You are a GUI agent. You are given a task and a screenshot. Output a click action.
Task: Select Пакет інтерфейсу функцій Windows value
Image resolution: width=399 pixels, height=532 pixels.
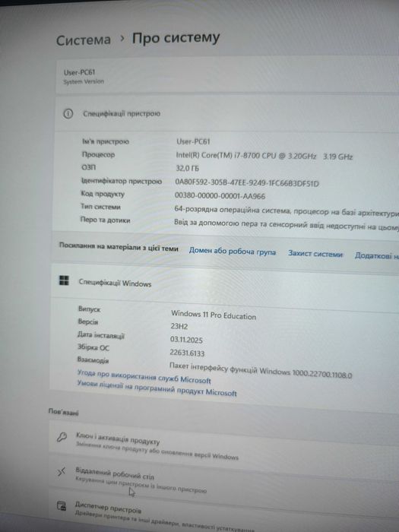tap(261, 370)
